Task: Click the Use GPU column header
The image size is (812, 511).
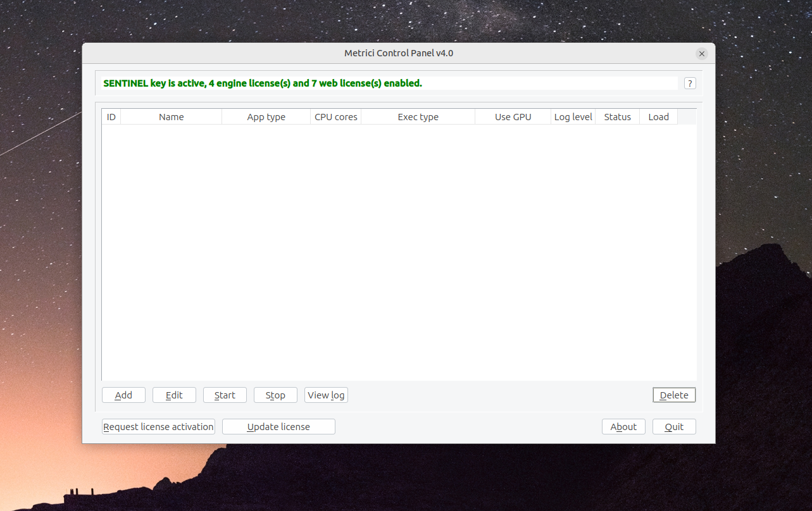Action: [513, 116]
